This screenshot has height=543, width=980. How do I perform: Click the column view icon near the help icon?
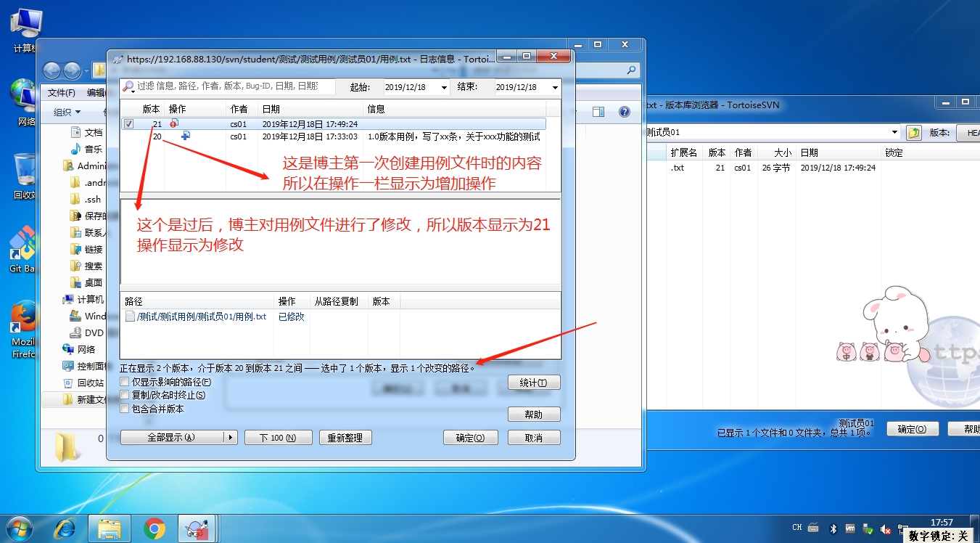[598, 112]
